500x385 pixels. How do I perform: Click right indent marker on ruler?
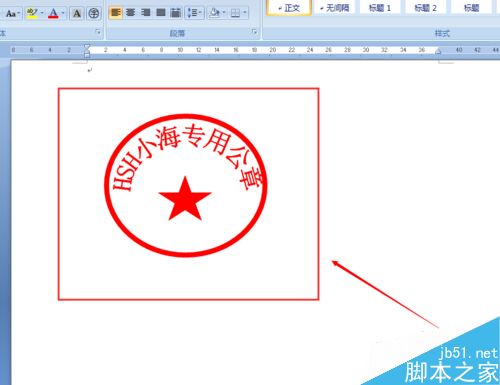click(x=438, y=51)
